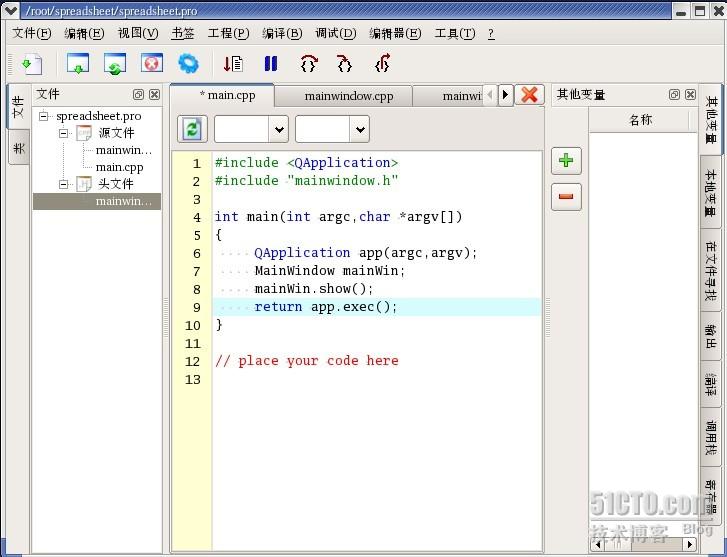The image size is (727, 557).
Task: Open the 工具(T) menu
Action: click(455, 33)
